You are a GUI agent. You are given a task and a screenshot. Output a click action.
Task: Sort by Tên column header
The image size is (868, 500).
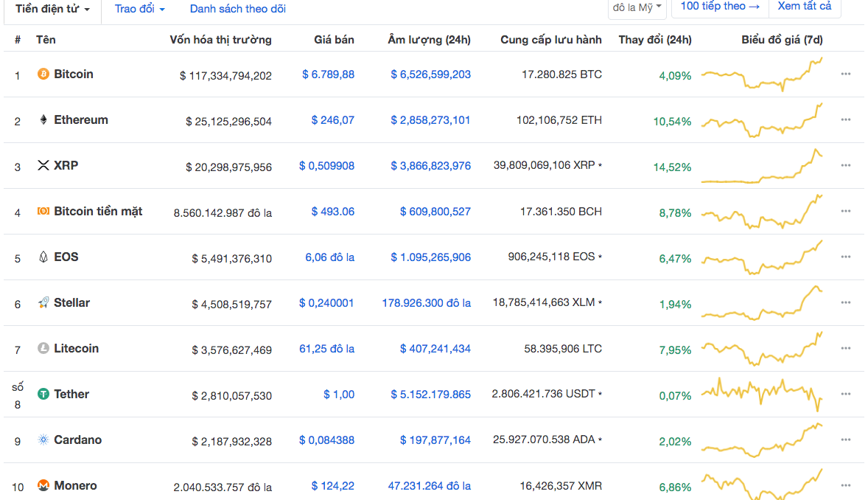pos(46,40)
